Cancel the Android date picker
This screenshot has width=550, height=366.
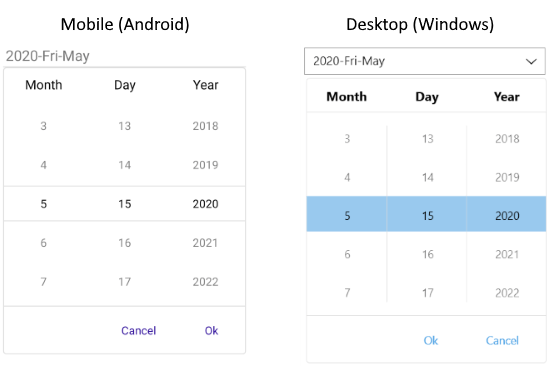tap(139, 331)
